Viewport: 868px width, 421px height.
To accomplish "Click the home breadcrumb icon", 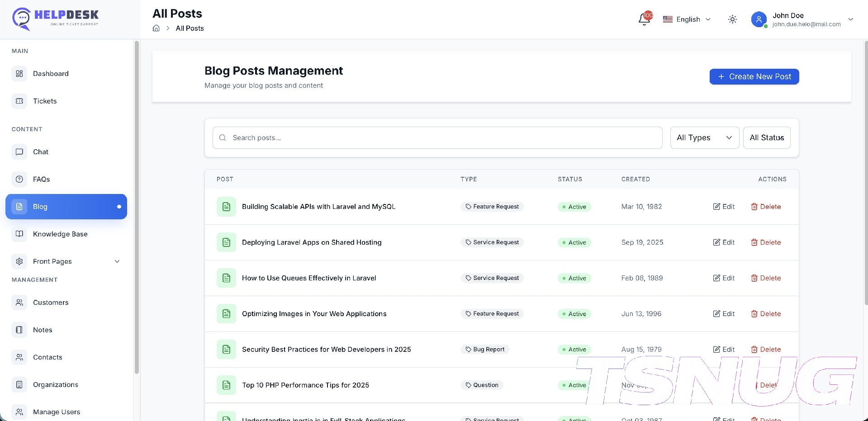I will pyautogui.click(x=156, y=28).
